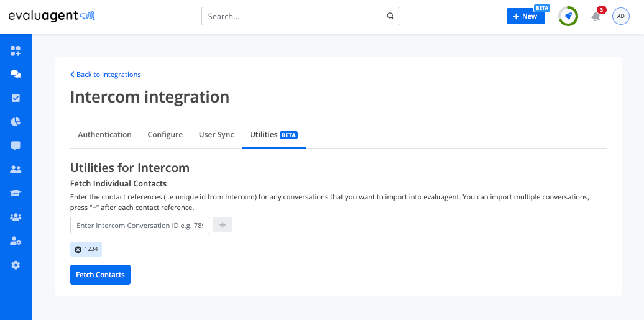644x320 pixels.
Task: Click the Utilities for Intercom heading
Action: [130, 168]
